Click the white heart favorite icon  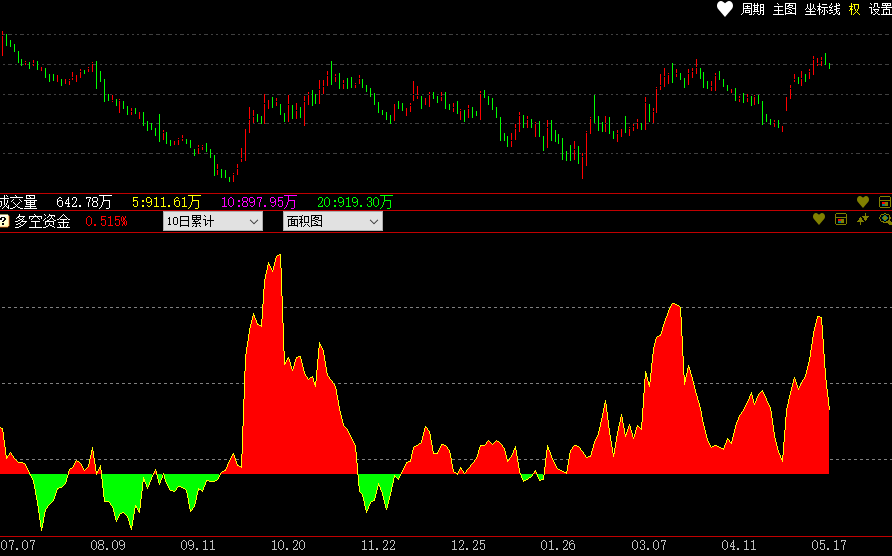[x=724, y=9]
